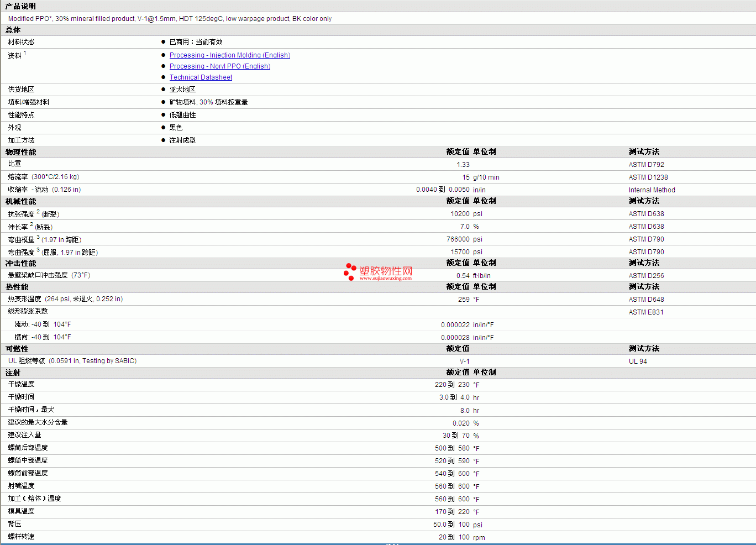Click the '注射' section header
Viewport: 756px width, 545px height.
tap(13, 373)
